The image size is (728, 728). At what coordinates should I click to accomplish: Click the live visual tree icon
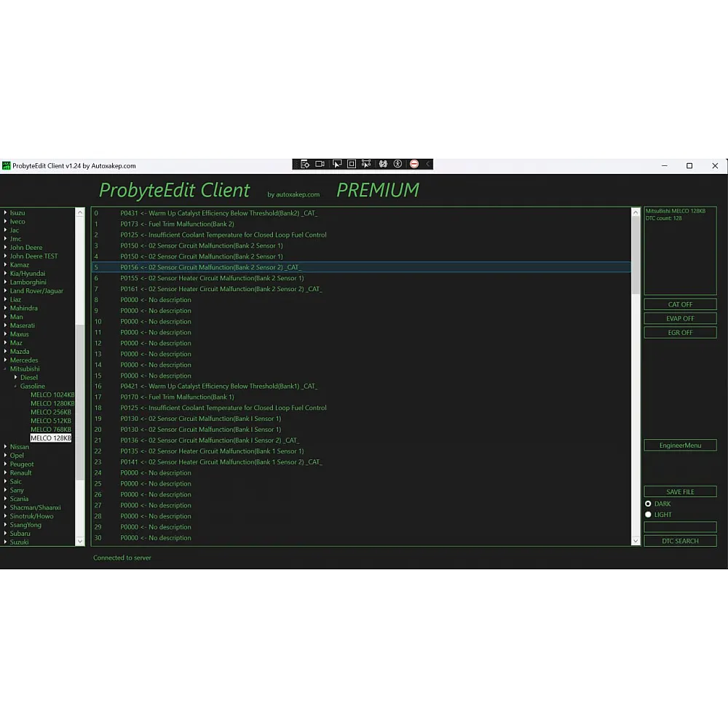point(304,165)
